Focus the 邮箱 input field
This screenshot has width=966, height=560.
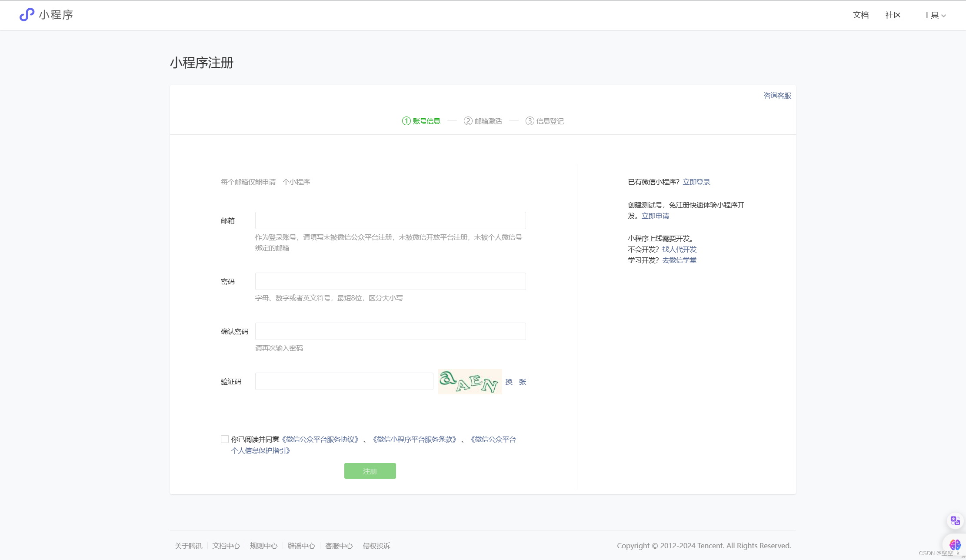point(390,220)
